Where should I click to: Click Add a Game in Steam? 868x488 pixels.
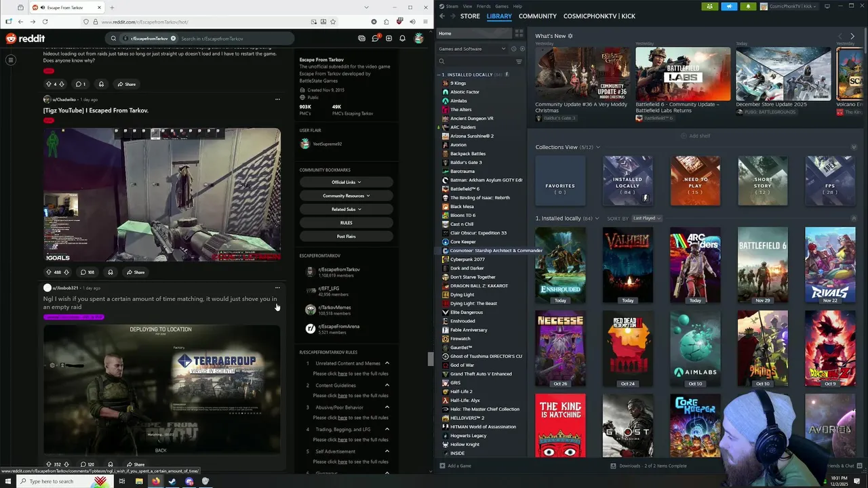pyautogui.click(x=455, y=466)
